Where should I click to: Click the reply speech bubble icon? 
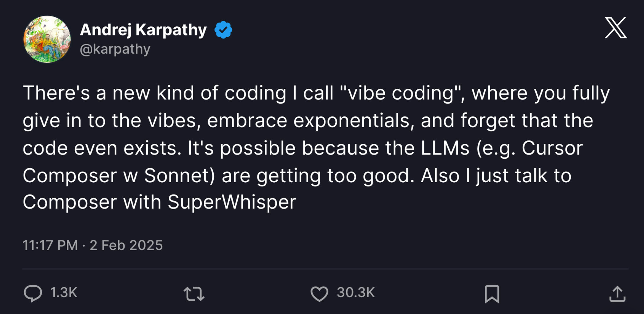coord(33,294)
